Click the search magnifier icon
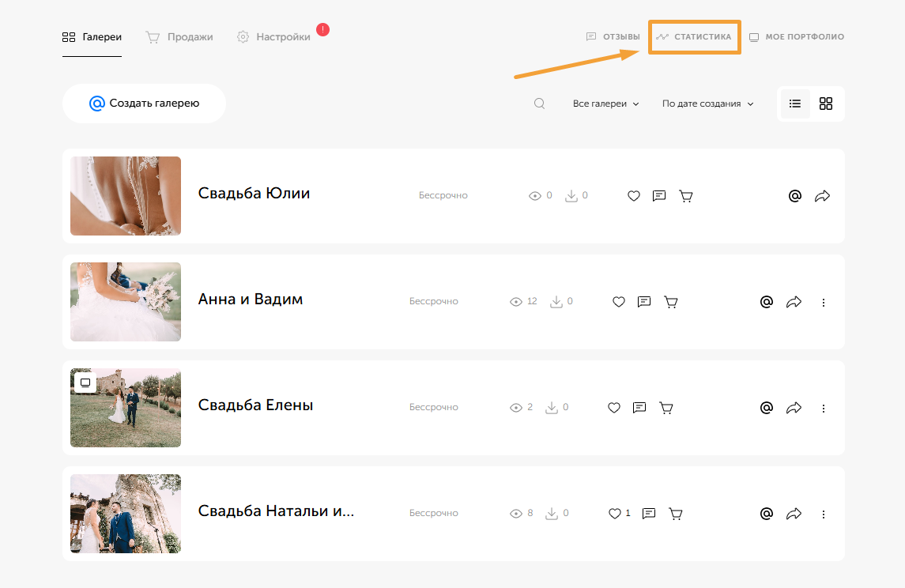 539,104
